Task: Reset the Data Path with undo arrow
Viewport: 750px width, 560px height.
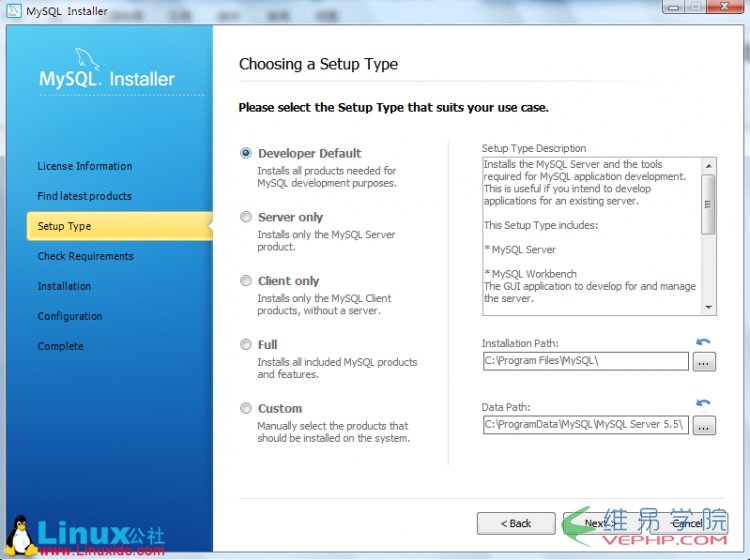Action: [x=703, y=403]
